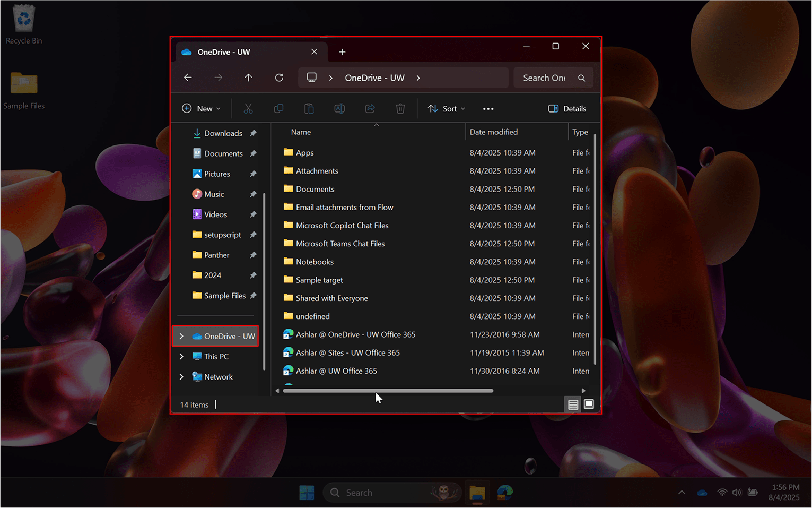812x508 pixels.
Task: Open the New menu
Action: [x=201, y=108]
